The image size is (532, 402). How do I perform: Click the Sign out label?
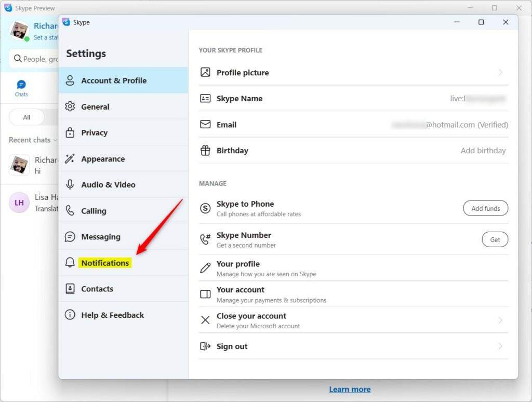pyautogui.click(x=232, y=346)
